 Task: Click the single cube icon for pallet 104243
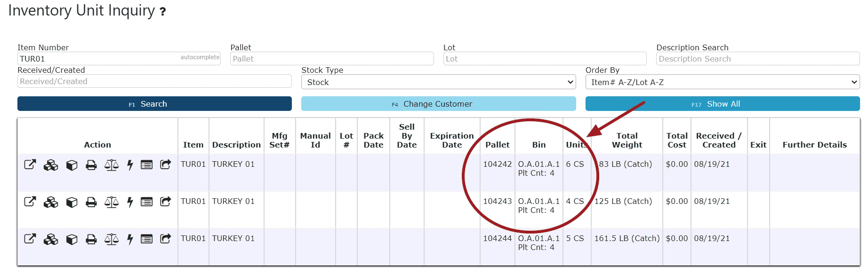click(72, 202)
